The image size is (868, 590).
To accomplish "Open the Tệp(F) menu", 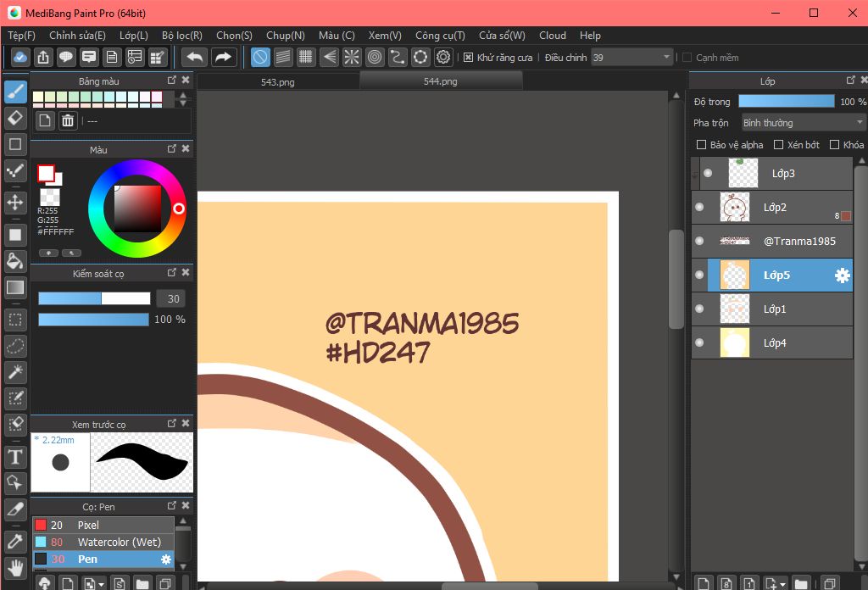I will 21,36.
